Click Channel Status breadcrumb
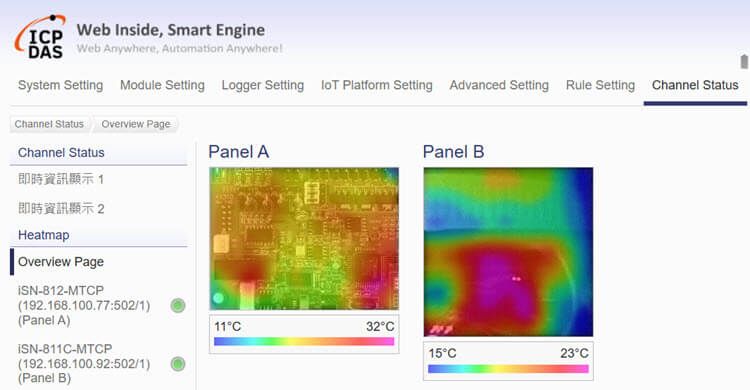 [x=49, y=124]
